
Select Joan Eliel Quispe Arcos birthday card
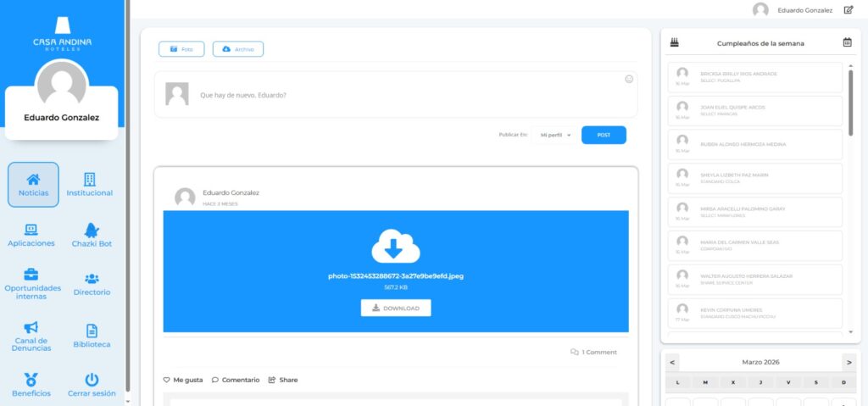pos(755,111)
